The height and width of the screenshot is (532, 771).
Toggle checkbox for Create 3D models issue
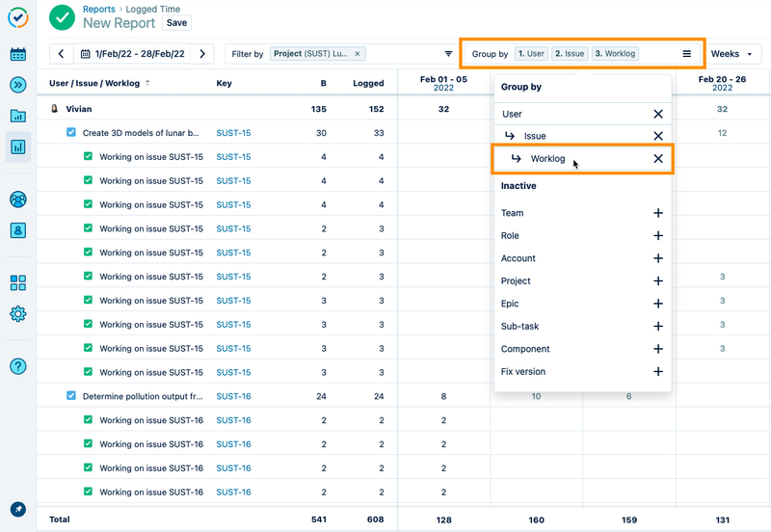pyautogui.click(x=71, y=133)
